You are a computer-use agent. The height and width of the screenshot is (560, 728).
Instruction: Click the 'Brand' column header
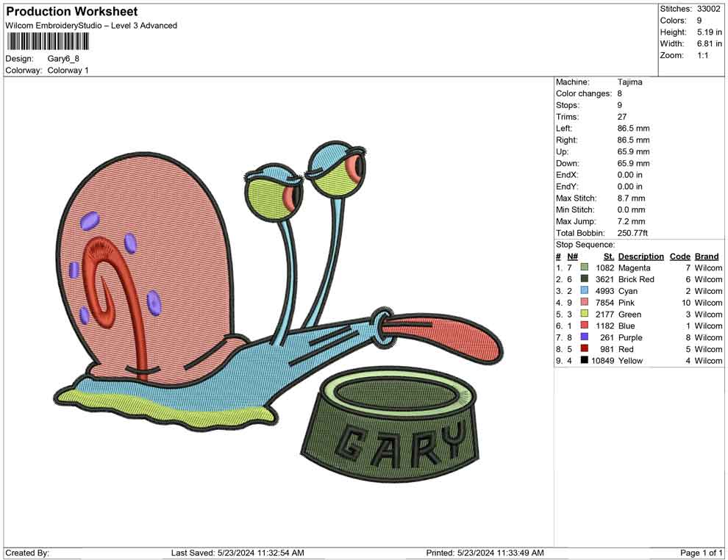click(707, 256)
